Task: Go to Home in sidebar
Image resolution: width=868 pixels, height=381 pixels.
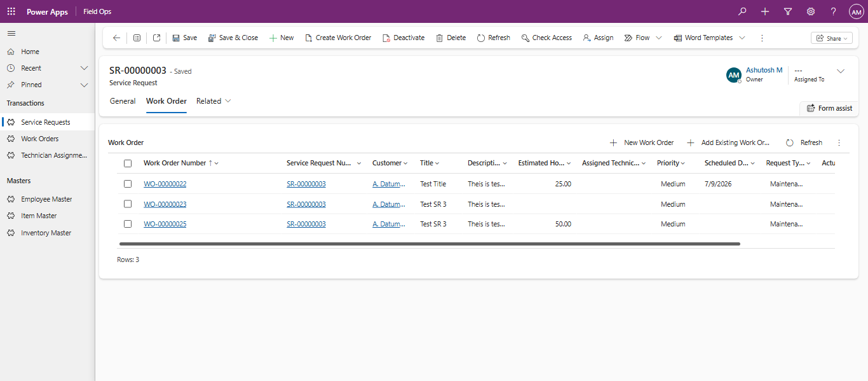Action: click(48, 52)
